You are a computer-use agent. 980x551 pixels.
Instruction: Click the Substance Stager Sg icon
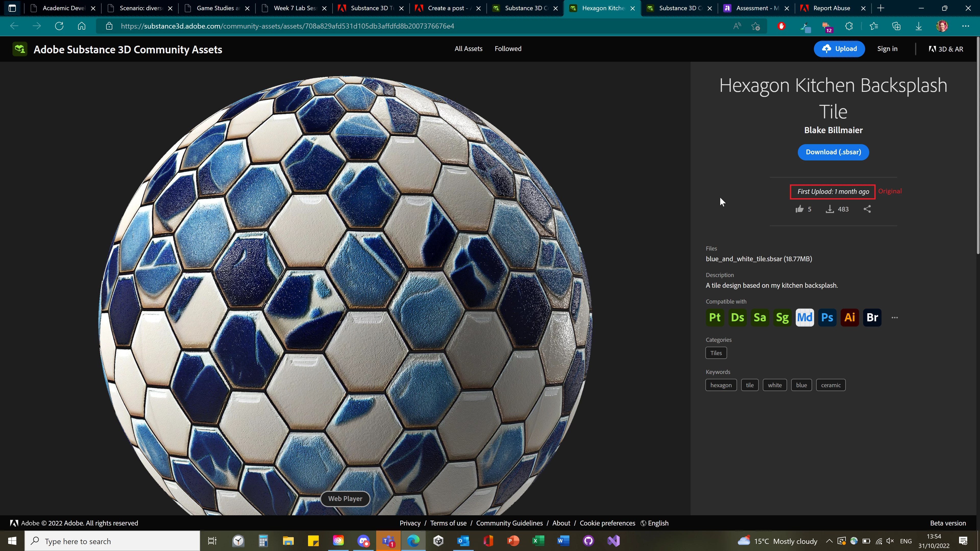782,317
